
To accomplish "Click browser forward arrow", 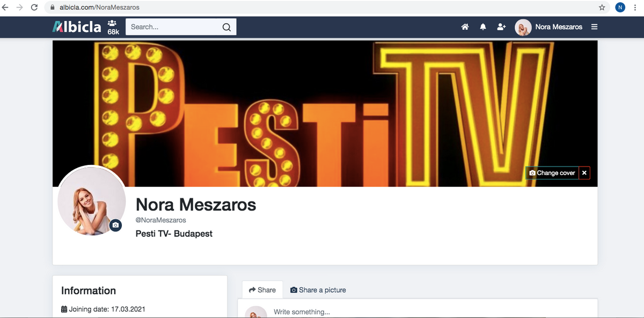I will click(x=20, y=8).
